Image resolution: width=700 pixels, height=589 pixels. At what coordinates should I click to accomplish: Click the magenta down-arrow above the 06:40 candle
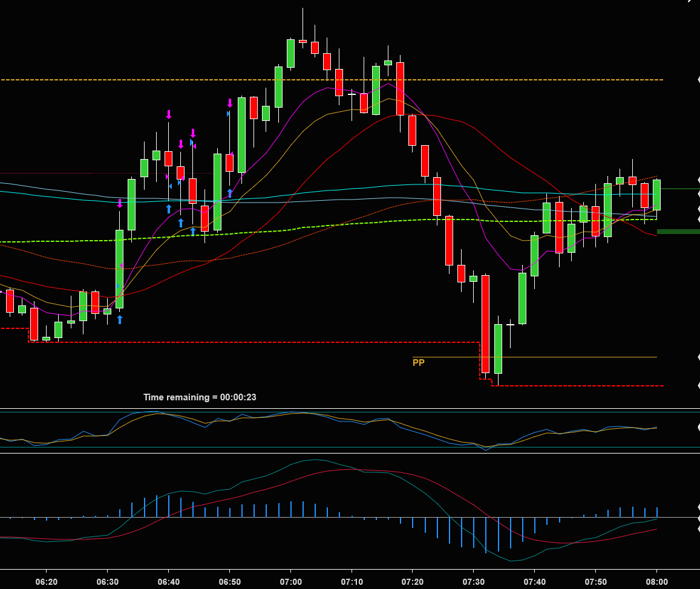point(169,114)
